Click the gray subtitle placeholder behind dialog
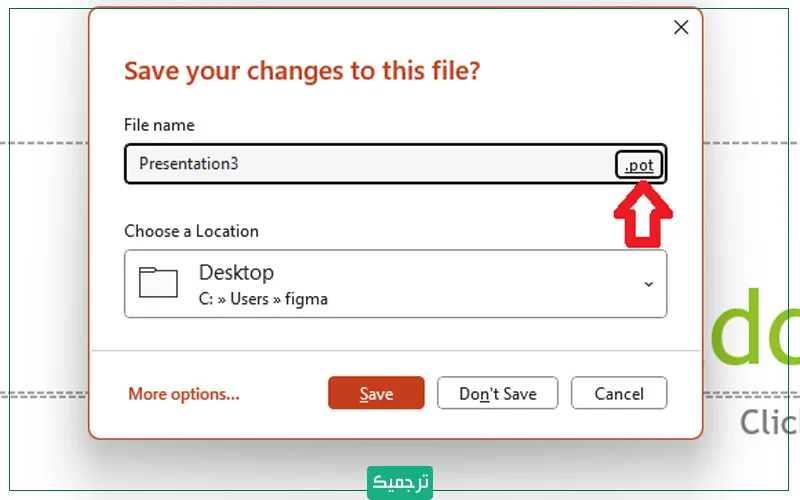The image size is (800, 500). 769,421
